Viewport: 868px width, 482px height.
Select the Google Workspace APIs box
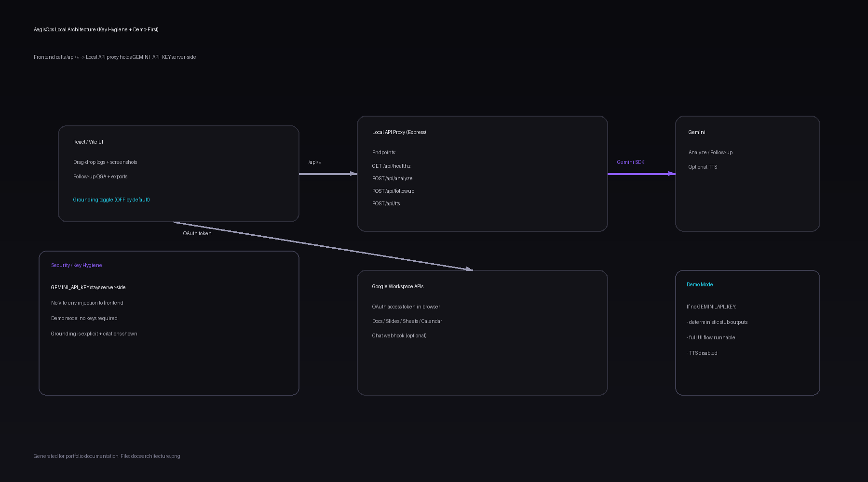coord(397,286)
